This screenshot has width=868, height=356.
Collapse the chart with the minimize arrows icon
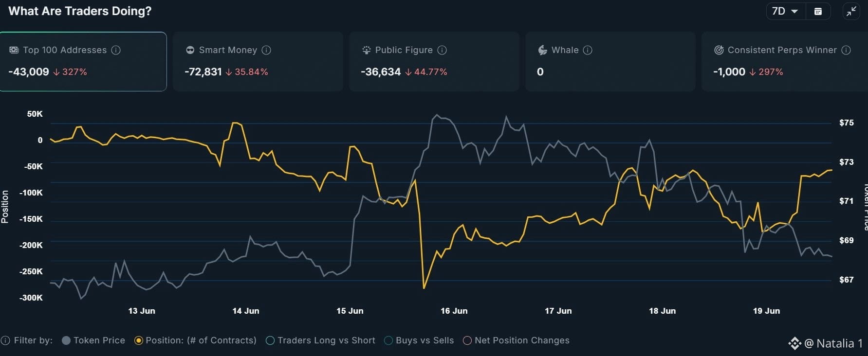(x=851, y=11)
